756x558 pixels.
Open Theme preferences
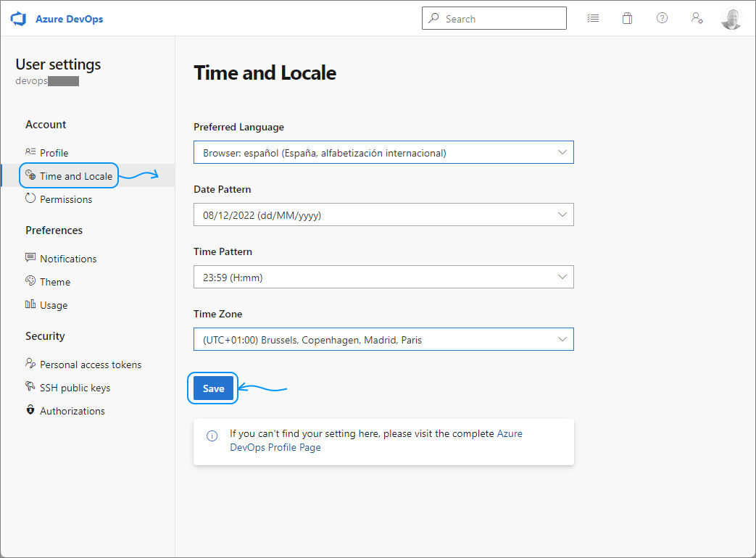[x=88, y=282]
